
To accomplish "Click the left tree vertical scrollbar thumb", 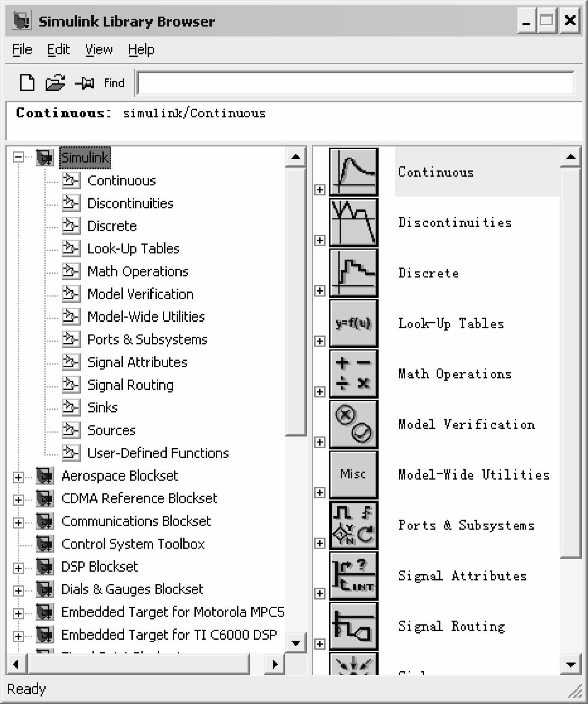I will [296, 301].
